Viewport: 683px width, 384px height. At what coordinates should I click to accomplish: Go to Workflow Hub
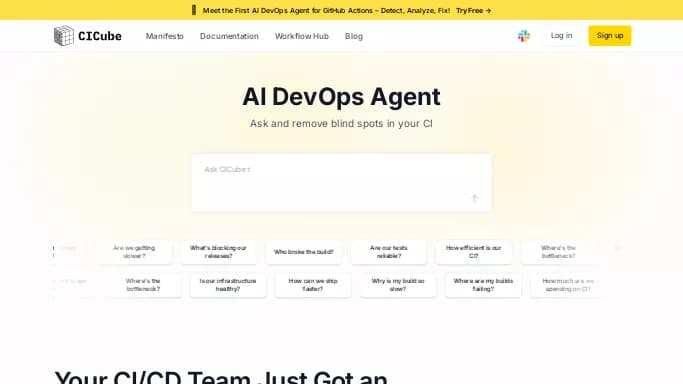(x=302, y=36)
